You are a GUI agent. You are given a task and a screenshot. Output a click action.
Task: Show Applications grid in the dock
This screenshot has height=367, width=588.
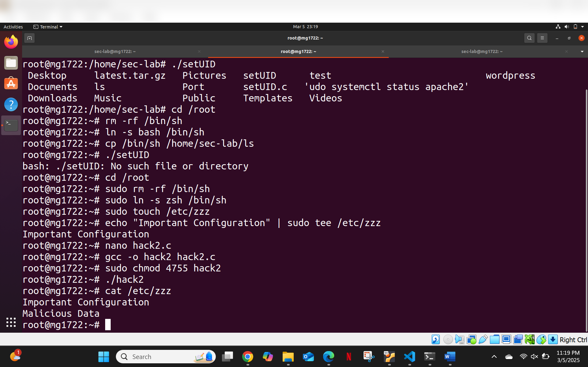(11, 322)
